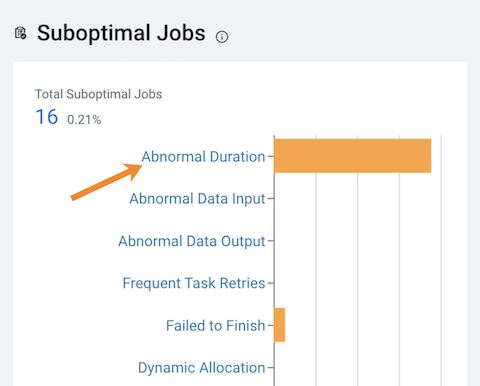Select the Dynamic Allocation link

point(202,368)
